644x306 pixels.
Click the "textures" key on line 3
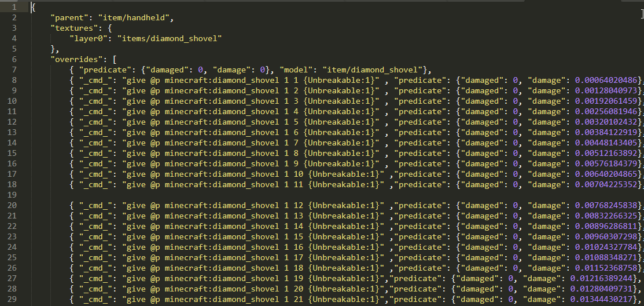pyautogui.click(x=73, y=28)
